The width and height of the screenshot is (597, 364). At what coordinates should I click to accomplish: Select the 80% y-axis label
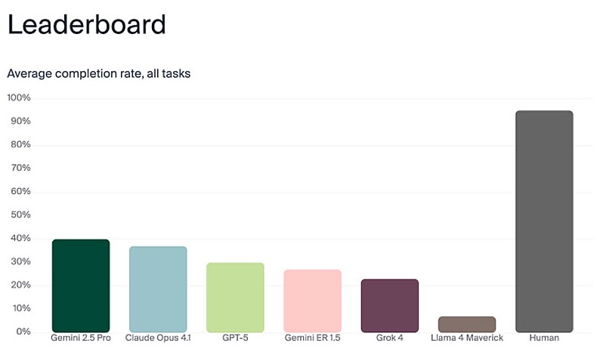point(20,144)
